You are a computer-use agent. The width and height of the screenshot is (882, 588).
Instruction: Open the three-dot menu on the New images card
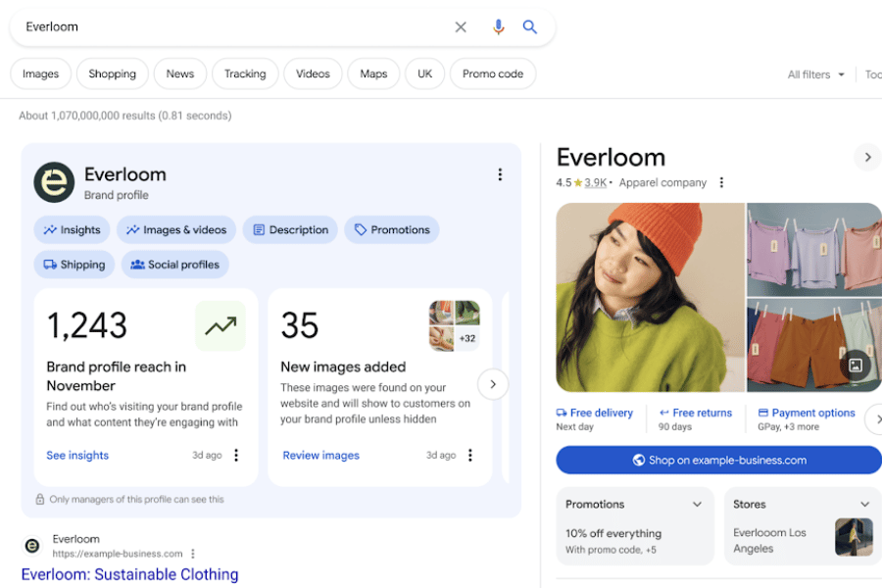470,455
